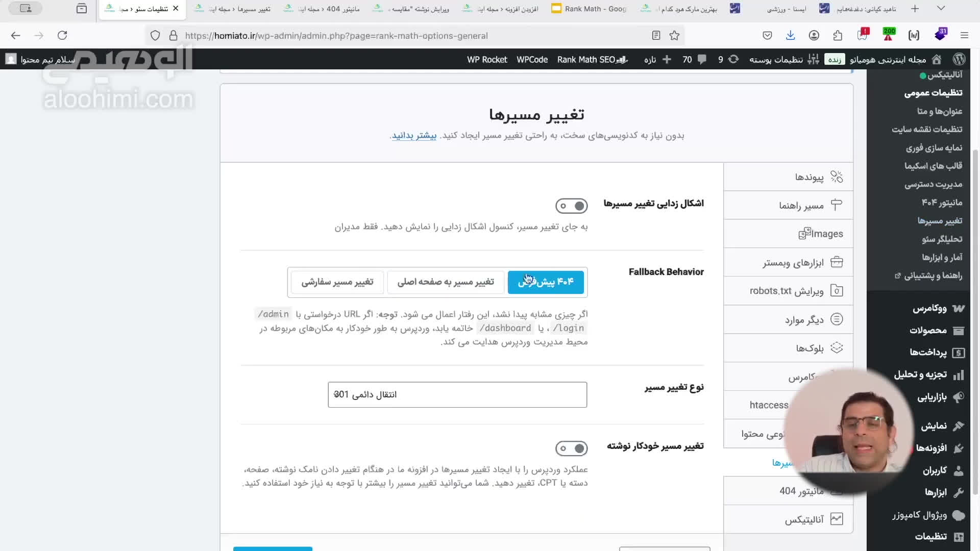The height and width of the screenshot is (551, 980).
Task: Click the WordPress logo in admin bar
Action: click(959, 60)
